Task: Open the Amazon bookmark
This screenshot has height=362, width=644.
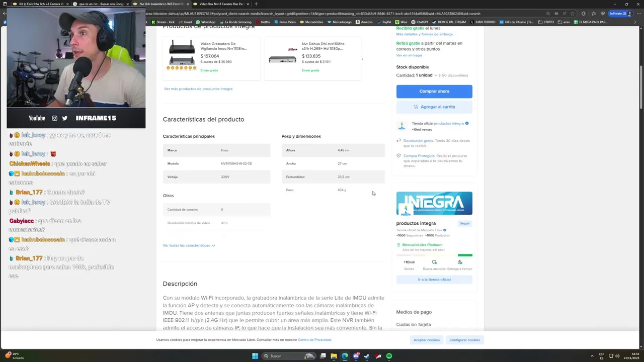Action: [365, 22]
